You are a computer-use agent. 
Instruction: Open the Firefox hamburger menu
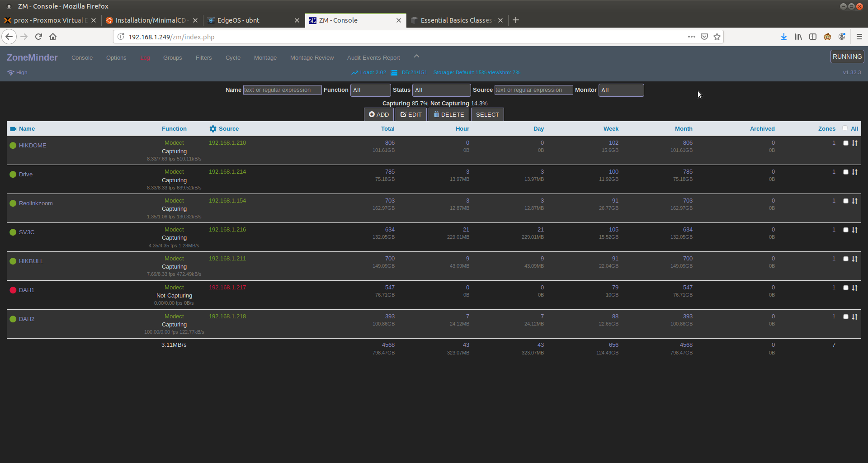click(859, 37)
